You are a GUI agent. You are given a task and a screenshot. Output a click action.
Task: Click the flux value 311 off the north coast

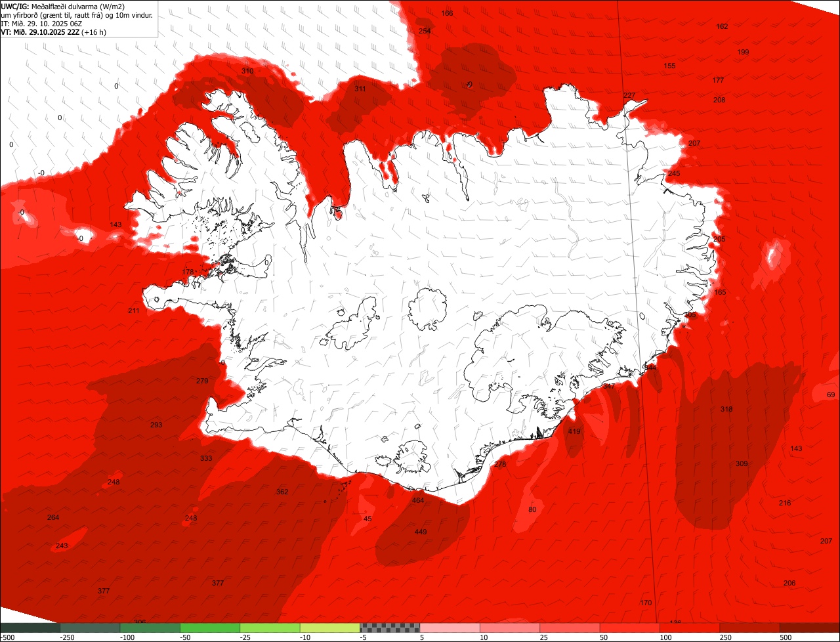[x=360, y=89]
